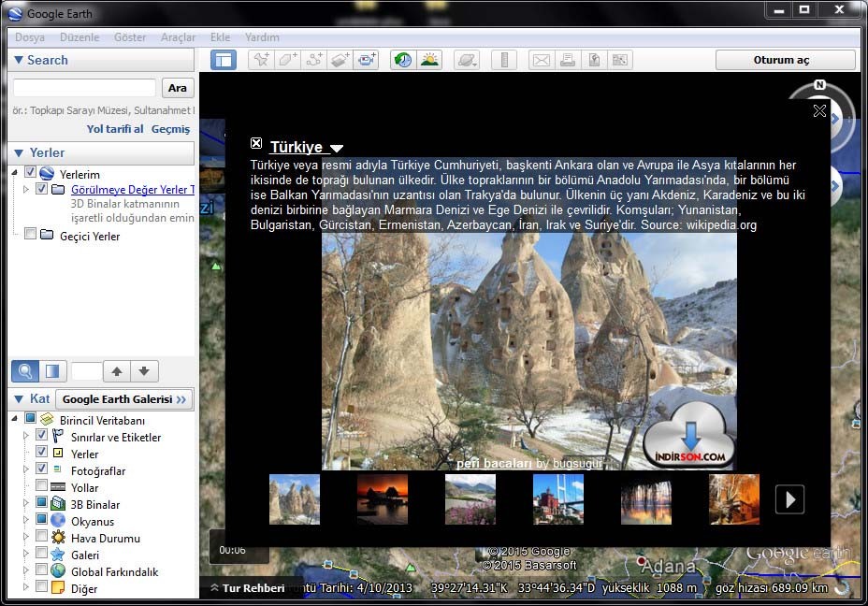Click in the search input field
Image resolution: width=868 pixels, height=606 pixels.
pos(84,88)
